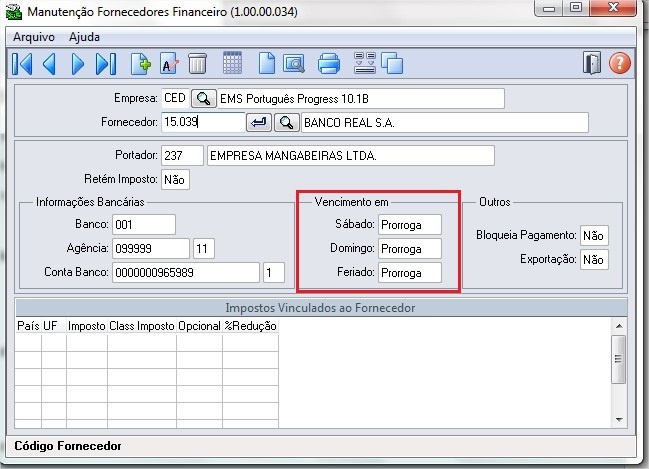Click the Domingo field showing Prorroga
The height and width of the screenshot is (469, 649).
(x=410, y=249)
